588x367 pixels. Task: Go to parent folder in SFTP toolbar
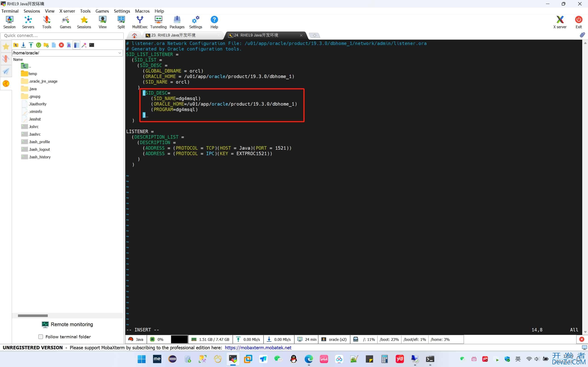pos(16,45)
